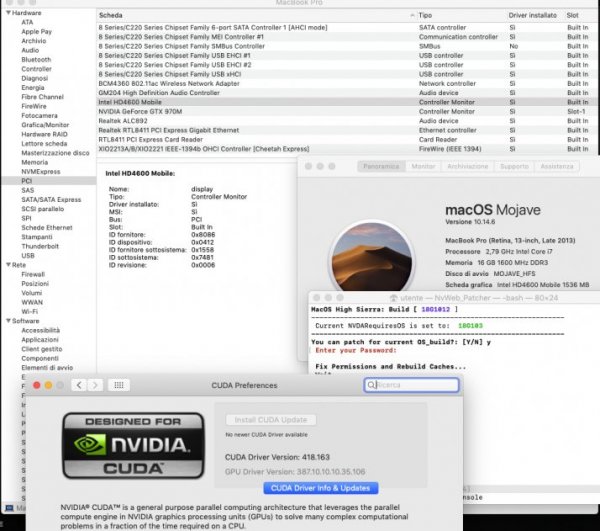Select BCM4360 802.11ac Wireless Network Adapter row
Screen dimensions: 600x531
[x=346, y=83]
